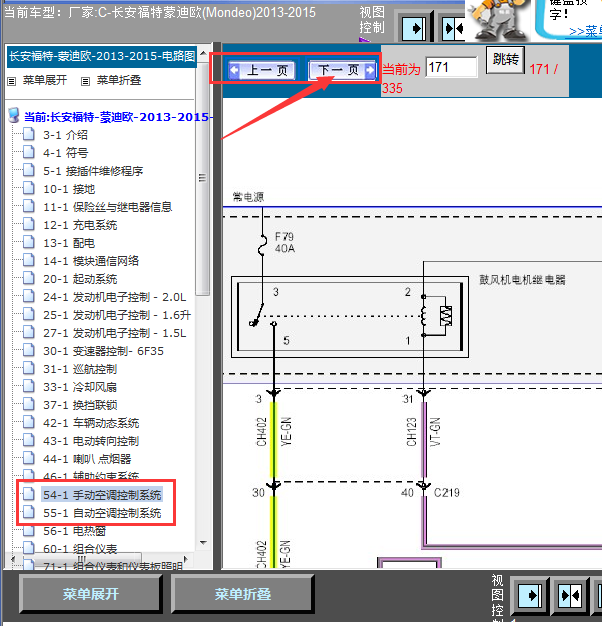Click top view control collapse arrows icon
This screenshot has height=626, width=602.
[453, 28]
